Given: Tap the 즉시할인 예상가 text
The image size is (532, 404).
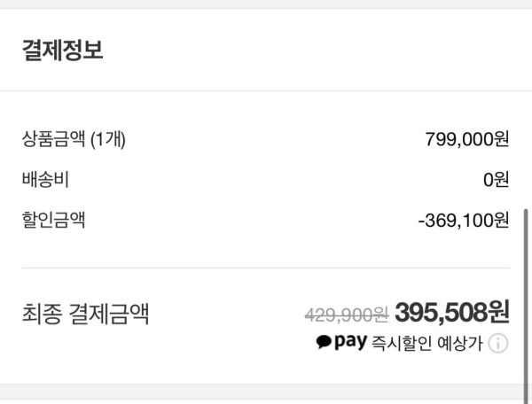Looking at the screenshot, I should [426, 344].
